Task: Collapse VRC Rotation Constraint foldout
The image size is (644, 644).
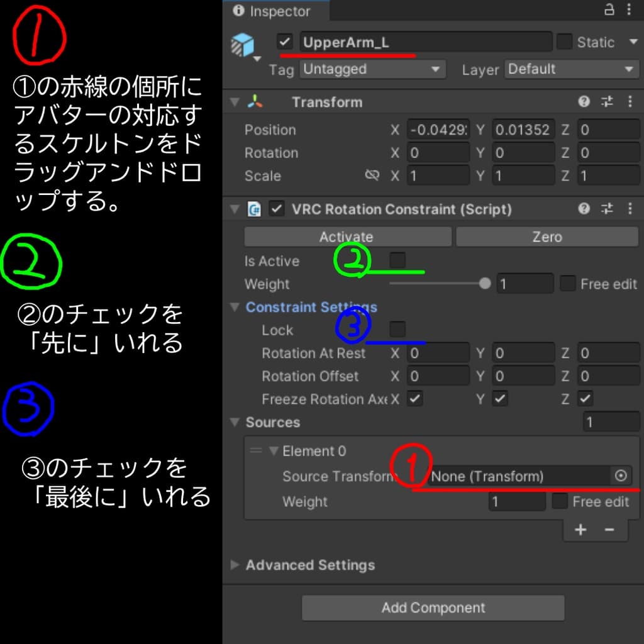Action: pos(235,209)
